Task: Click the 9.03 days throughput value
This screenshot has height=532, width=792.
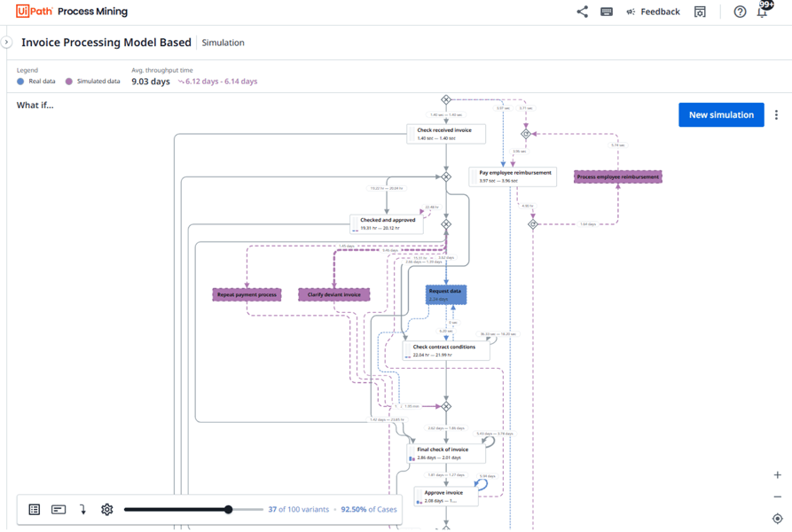Action: (151, 82)
